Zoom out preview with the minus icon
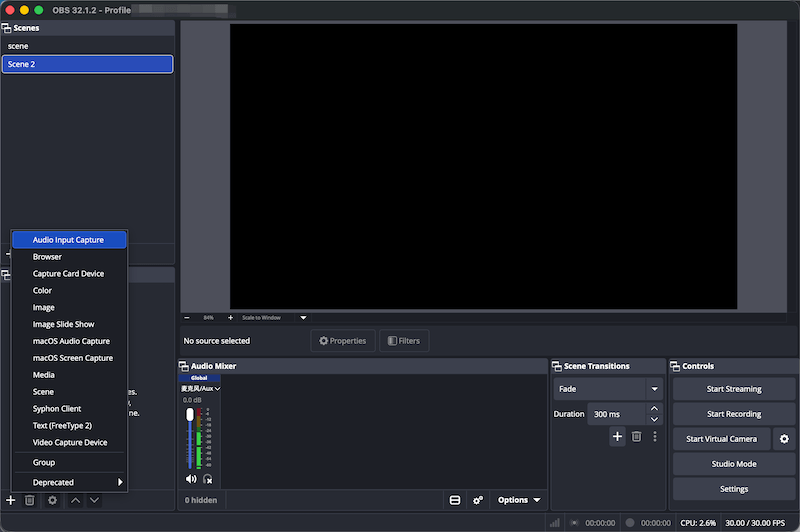 click(x=187, y=318)
